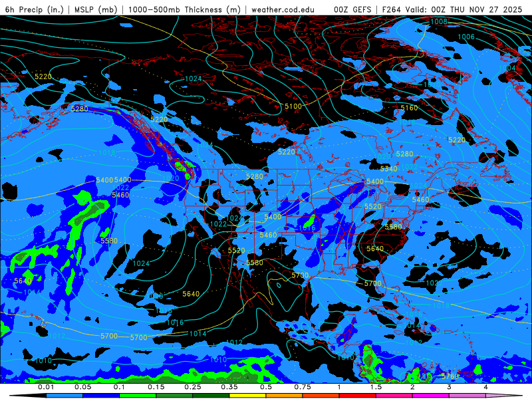Image resolution: width=532 pixels, height=399 pixels.
Task: Click the 1.5 legend value
Action: (x=376, y=387)
